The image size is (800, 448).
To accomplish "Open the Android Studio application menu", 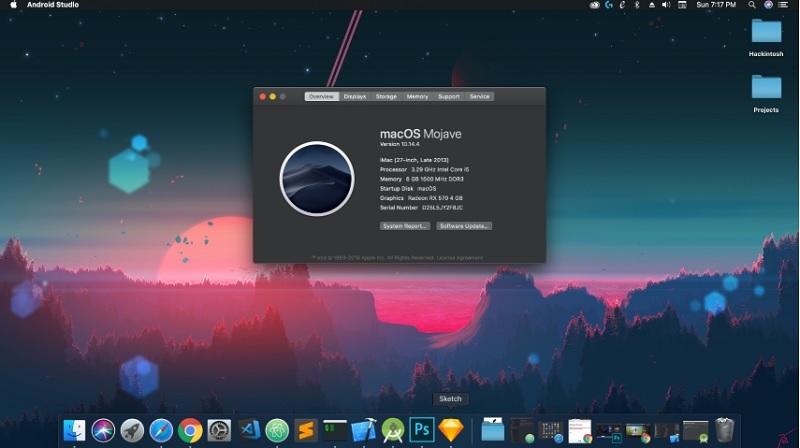I will click(x=53, y=5).
